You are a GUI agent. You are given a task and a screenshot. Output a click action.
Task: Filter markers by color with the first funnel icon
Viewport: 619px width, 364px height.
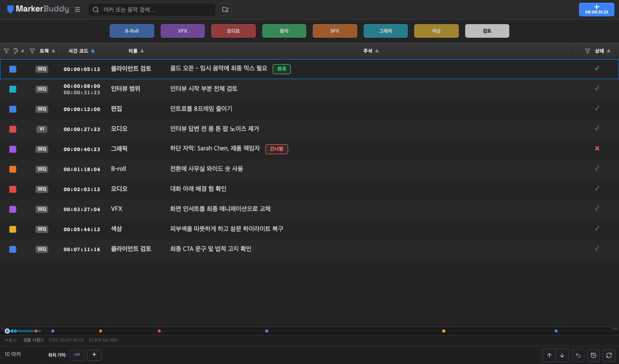pyautogui.click(x=6, y=51)
